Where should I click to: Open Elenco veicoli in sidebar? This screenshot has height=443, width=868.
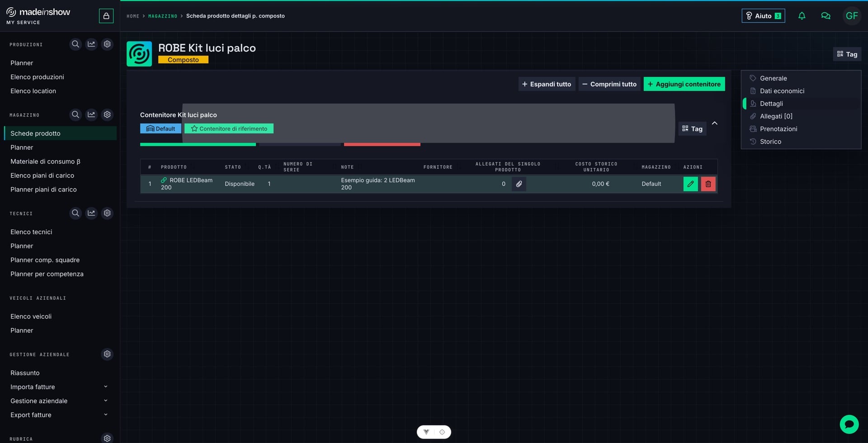tap(31, 317)
